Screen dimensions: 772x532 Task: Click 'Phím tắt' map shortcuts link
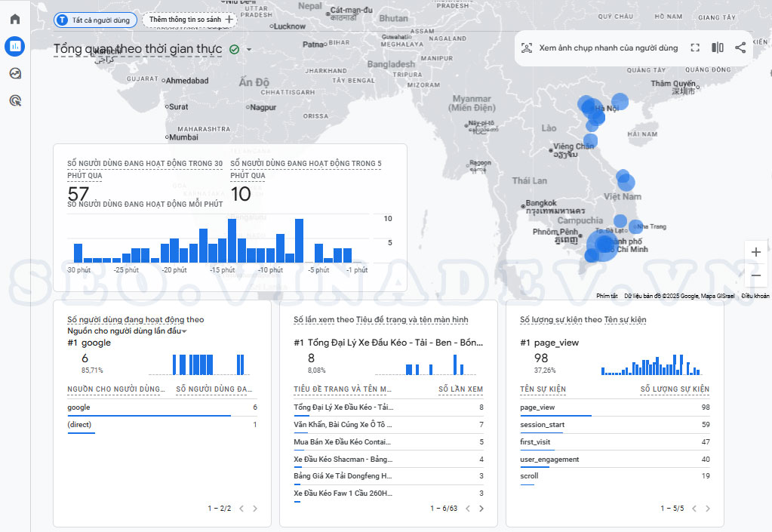tap(607, 296)
